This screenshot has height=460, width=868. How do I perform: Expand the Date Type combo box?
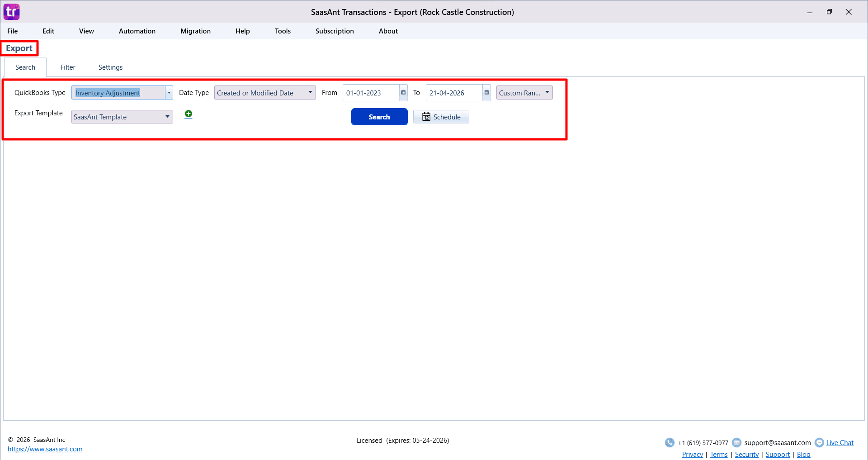(265, 93)
